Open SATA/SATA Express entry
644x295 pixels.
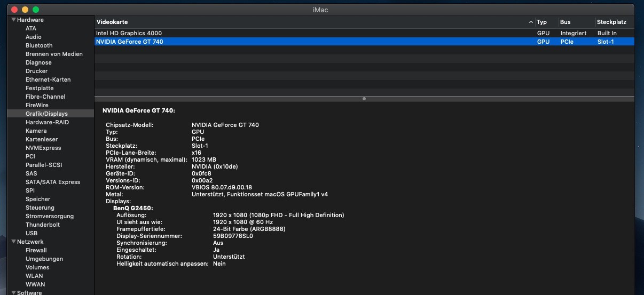click(x=53, y=182)
